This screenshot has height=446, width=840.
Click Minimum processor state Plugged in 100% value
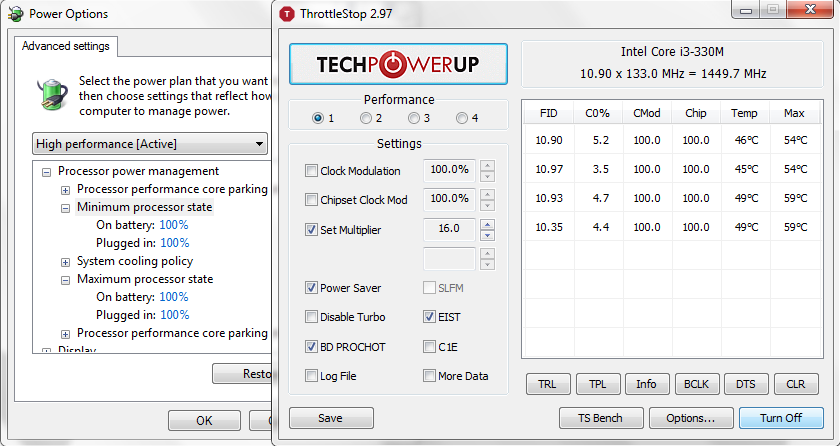(175, 243)
